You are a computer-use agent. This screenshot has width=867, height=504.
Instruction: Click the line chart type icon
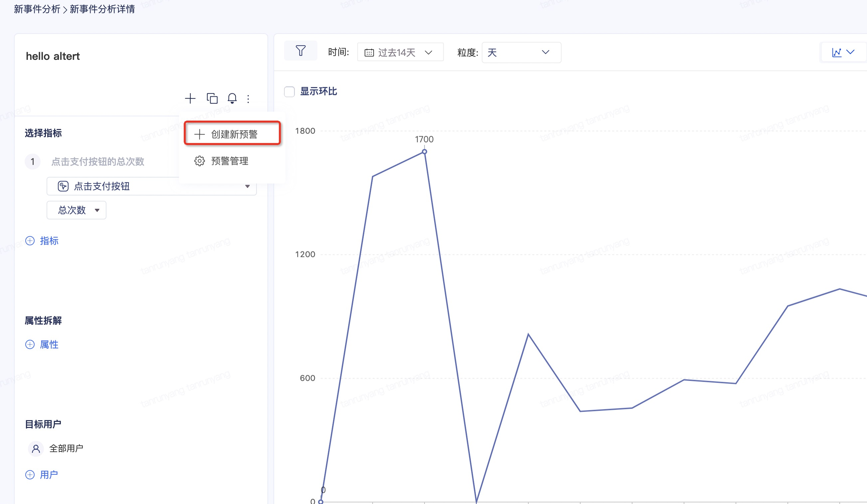click(x=837, y=52)
